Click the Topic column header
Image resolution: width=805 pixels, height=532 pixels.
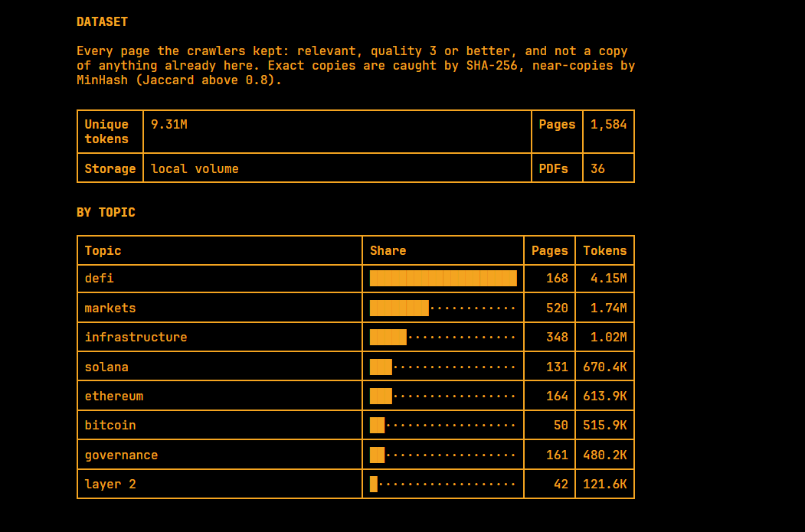(103, 251)
